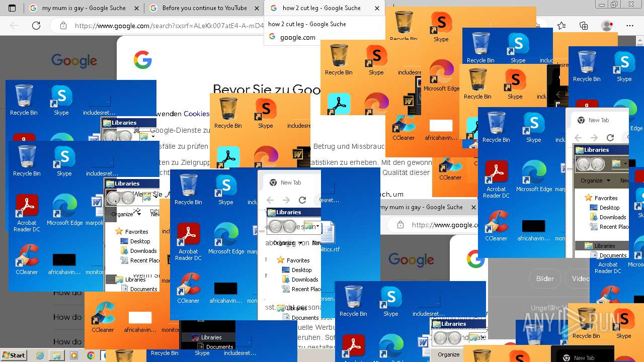Viewport: 644px width, 362px height.
Task: Open Windows Media Player from the taskbar
Action: [x=74, y=355]
